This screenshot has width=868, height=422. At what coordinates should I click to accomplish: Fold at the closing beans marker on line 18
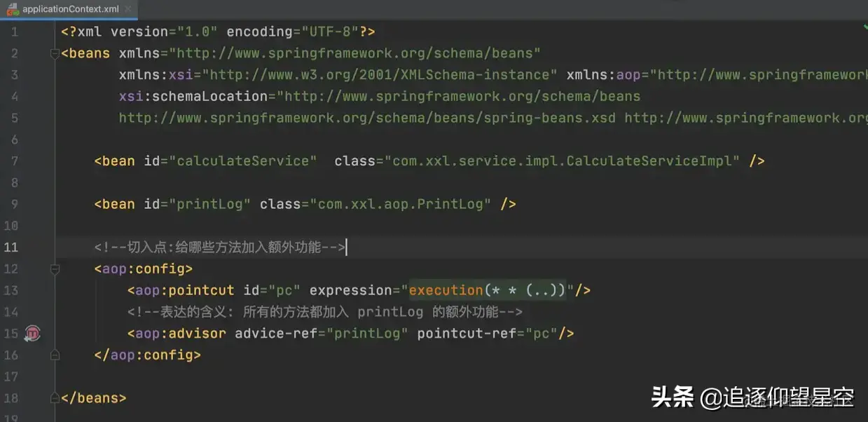tap(55, 398)
